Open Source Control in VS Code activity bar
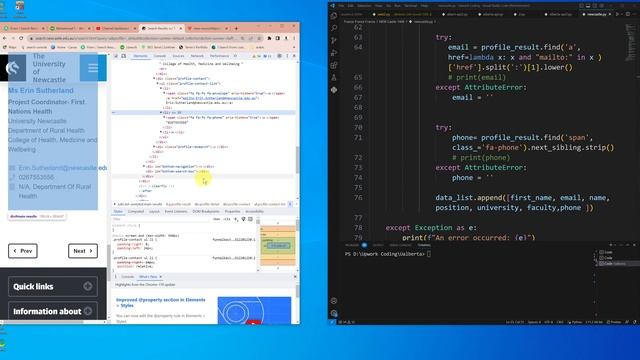Image resolution: width=640 pixels, height=360 pixels. (x=334, y=40)
